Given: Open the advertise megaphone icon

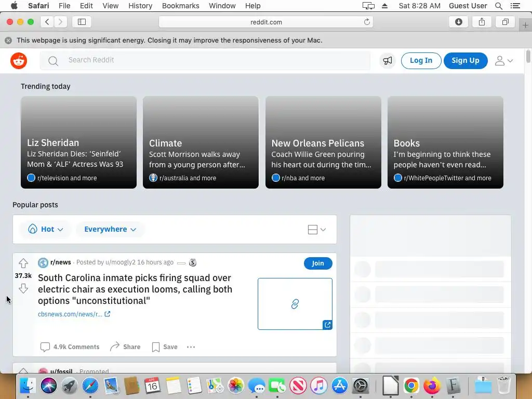Looking at the screenshot, I should pyautogui.click(x=388, y=61).
